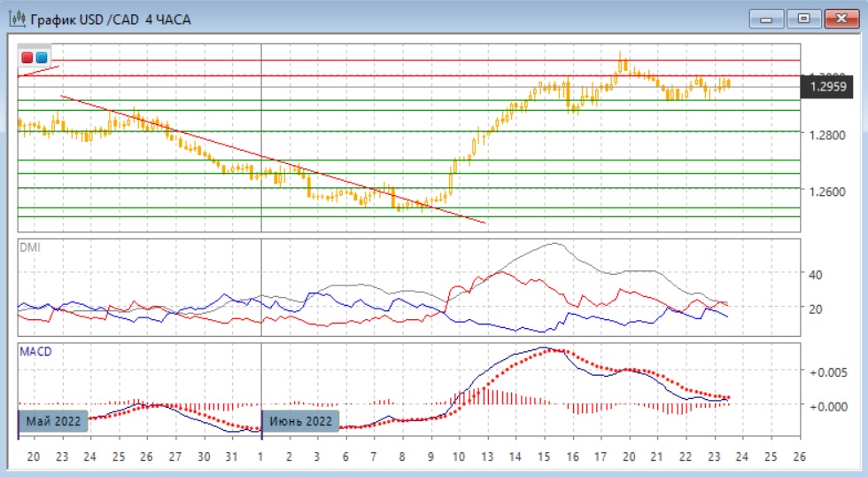Click the 1.2800 price scale label

pyautogui.click(x=827, y=135)
